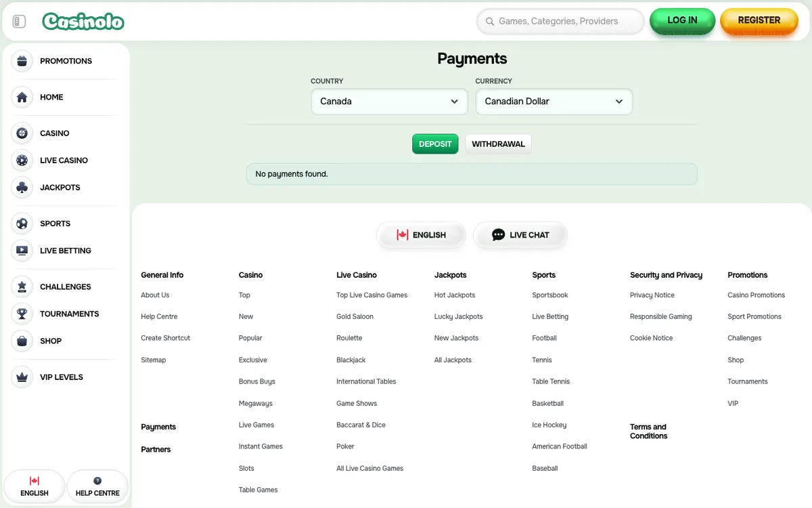Image resolution: width=812 pixels, height=508 pixels.
Task: Open the Sitemap link
Action: tap(153, 360)
